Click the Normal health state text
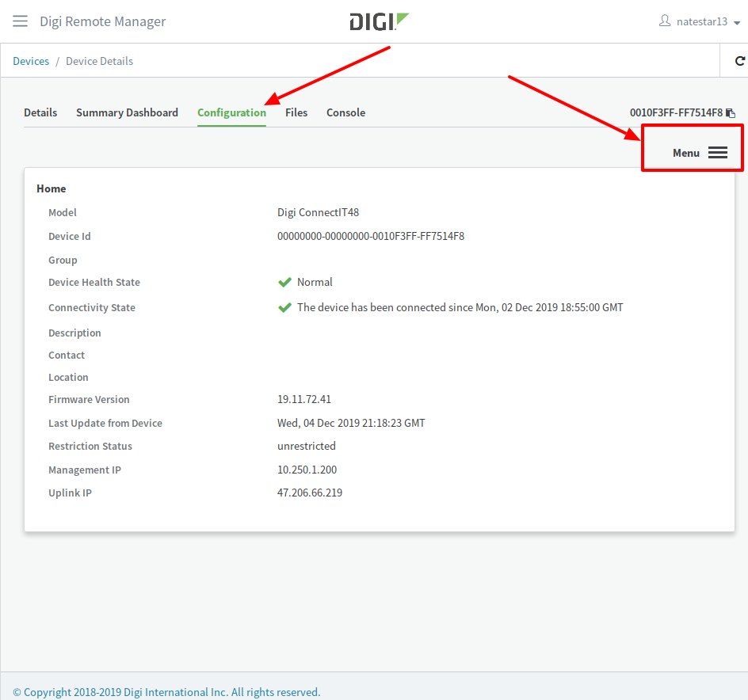The width and height of the screenshot is (748, 700). (x=315, y=282)
